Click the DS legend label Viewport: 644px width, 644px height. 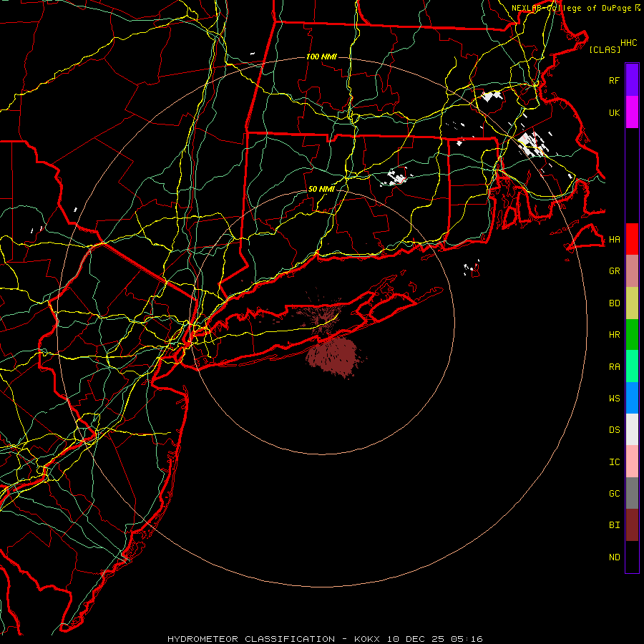tap(614, 430)
